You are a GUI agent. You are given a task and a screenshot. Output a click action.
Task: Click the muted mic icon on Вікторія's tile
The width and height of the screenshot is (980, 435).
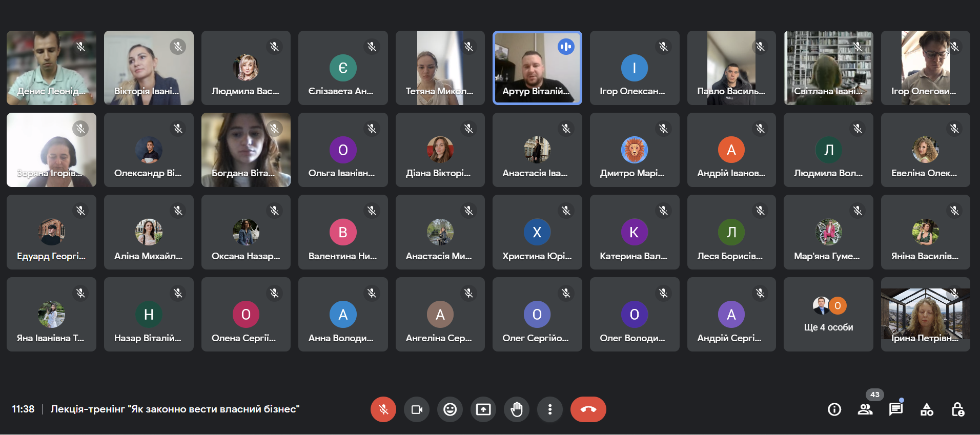click(x=178, y=47)
